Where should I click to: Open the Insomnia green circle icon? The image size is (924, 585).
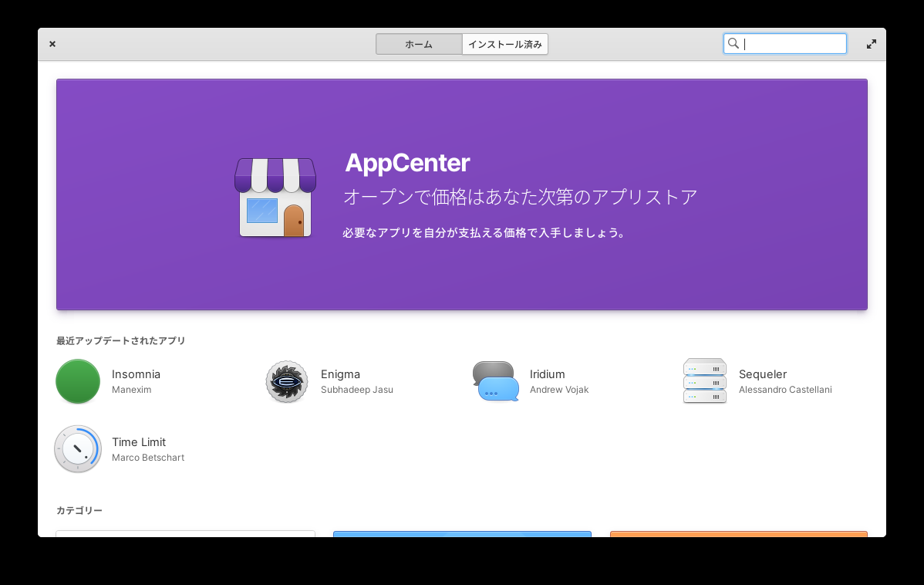click(x=78, y=381)
